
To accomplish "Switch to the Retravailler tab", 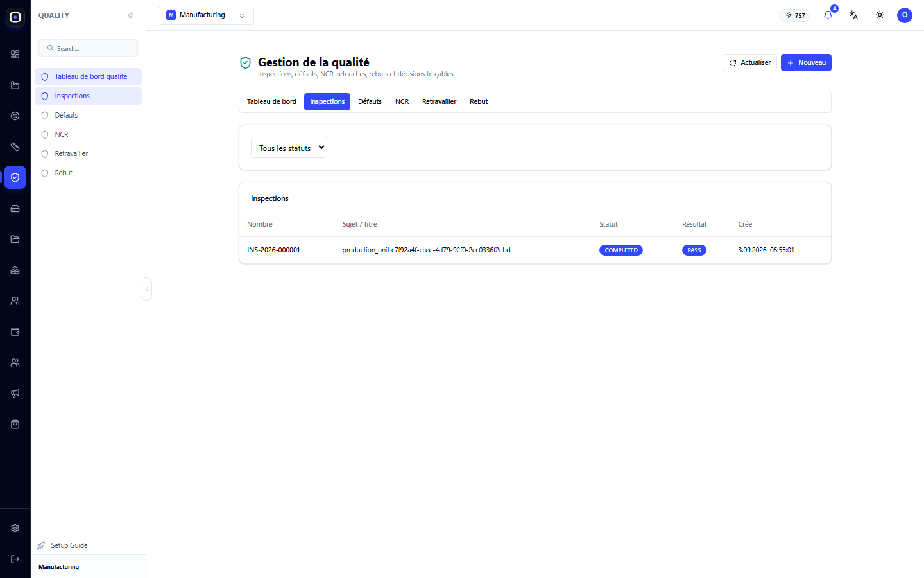I will coord(440,101).
